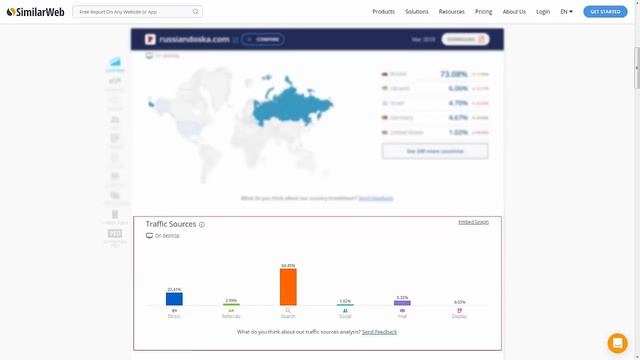Select the United States country row
The image size is (640, 360).
pyautogui.click(x=435, y=132)
